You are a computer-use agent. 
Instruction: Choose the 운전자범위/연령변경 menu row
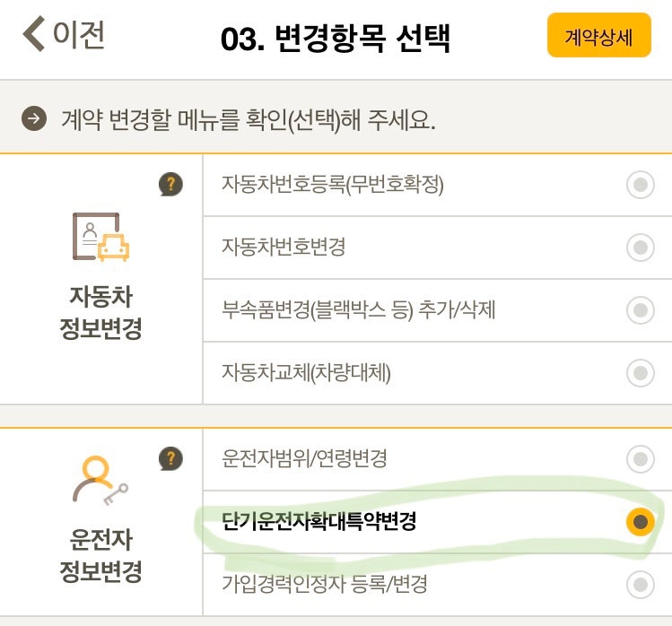(x=304, y=459)
